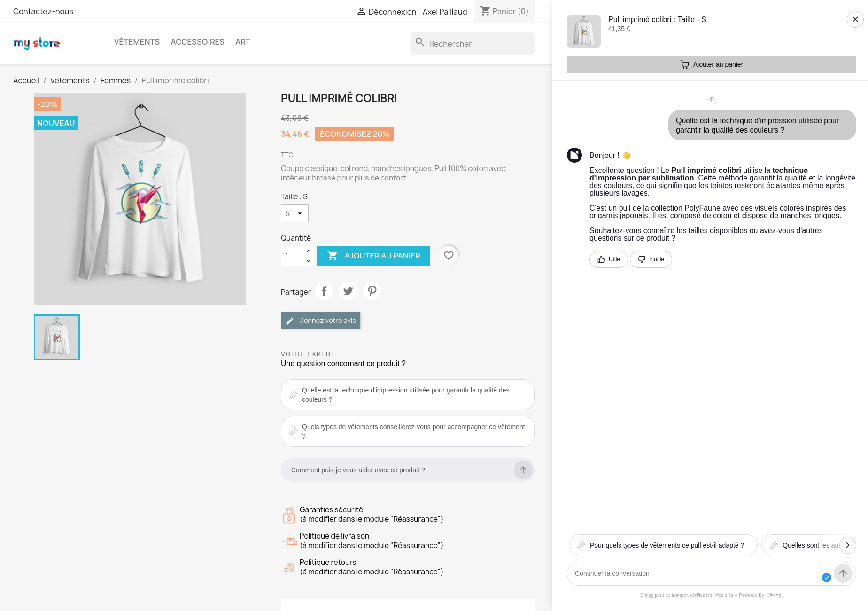Switch to the ART menu section
This screenshot has height=611, width=868.
[243, 42]
